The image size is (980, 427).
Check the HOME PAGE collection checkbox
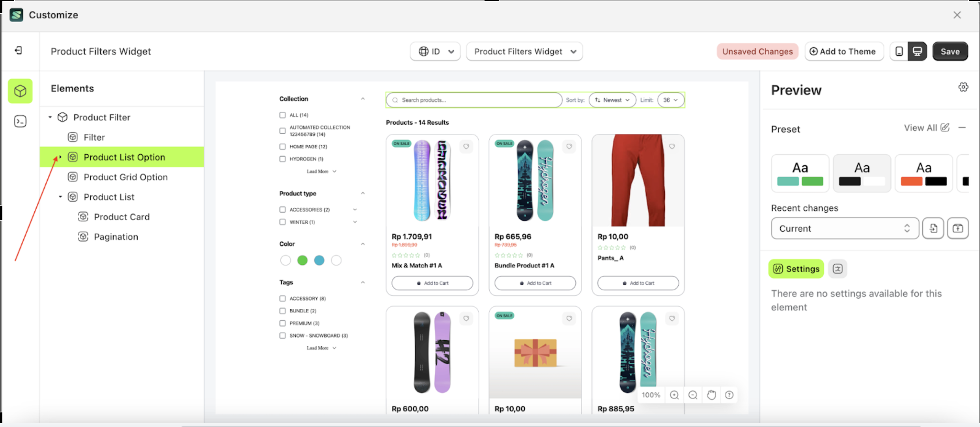click(x=282, y=147)
